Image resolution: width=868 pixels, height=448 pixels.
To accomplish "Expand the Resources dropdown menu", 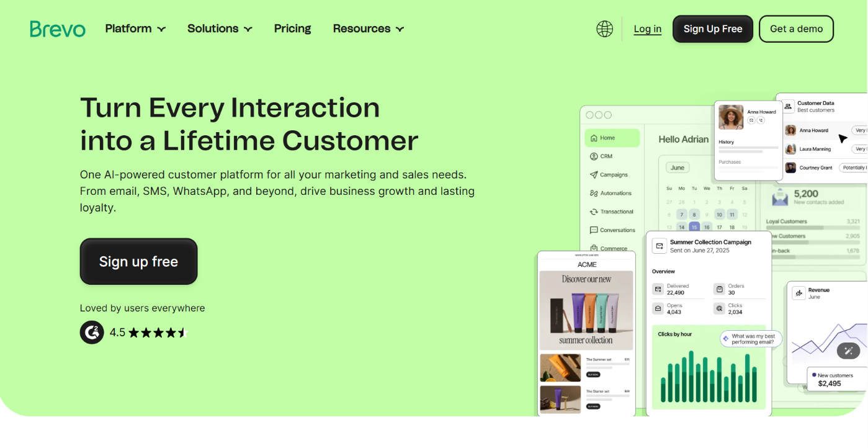I will pos(368,29).
